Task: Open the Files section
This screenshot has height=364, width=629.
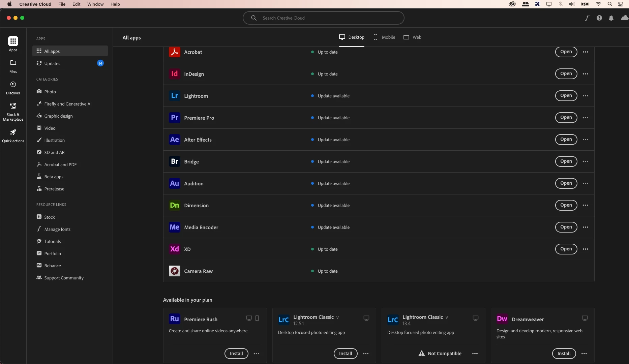Action: point(13,66)
